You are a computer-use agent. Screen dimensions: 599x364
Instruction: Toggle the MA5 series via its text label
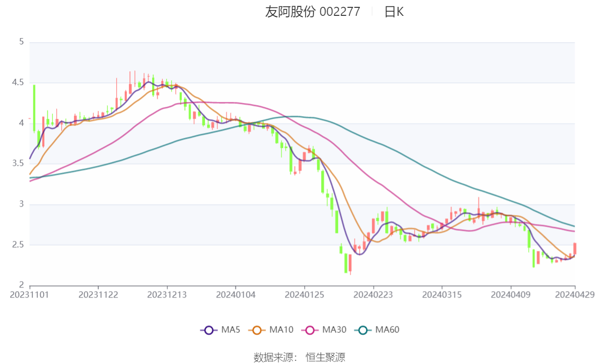(231, 330)
